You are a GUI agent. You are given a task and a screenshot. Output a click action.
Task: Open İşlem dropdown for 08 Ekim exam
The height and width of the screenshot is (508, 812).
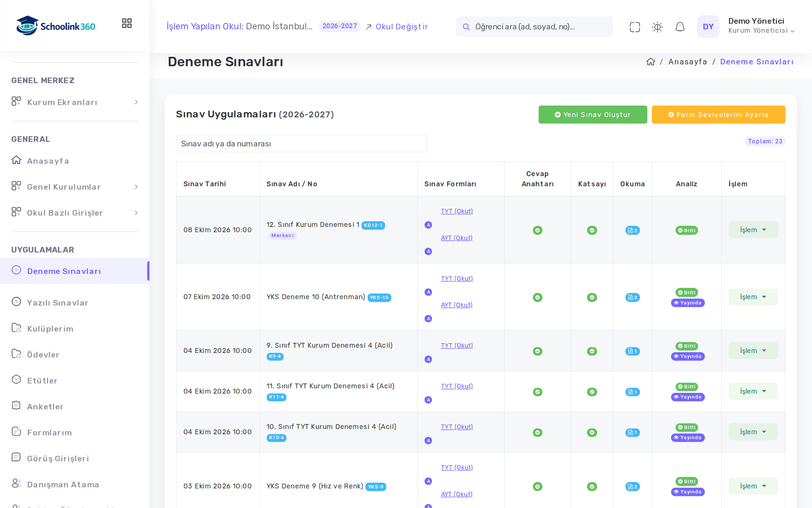(x=753, y=230)
